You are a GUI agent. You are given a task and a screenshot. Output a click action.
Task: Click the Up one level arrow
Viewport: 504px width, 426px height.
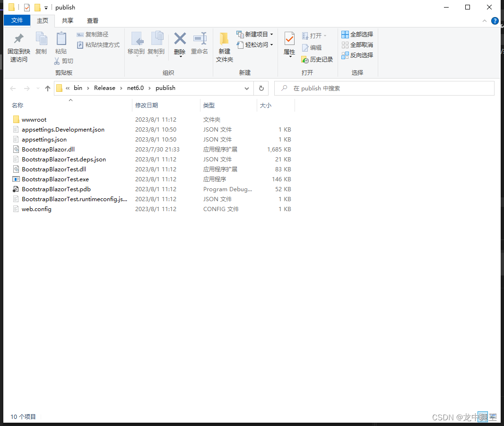48,88
